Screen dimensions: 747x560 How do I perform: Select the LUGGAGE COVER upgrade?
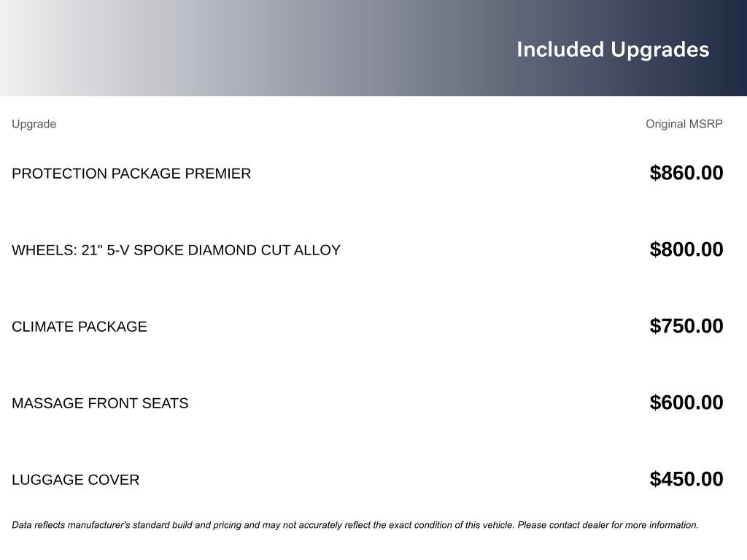click(x=75, y=480)
